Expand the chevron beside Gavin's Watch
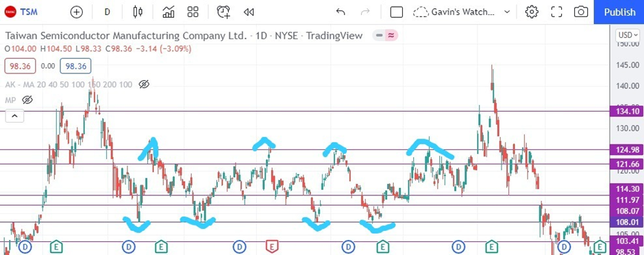Screen dimensions: 644x255 [507, 12]
